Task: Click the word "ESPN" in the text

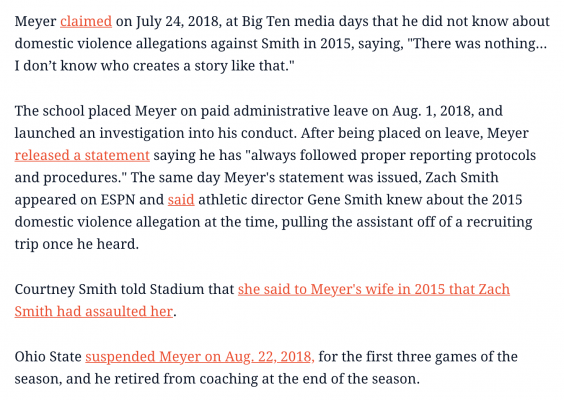Action: pyautogui.click(x=118, y=200)
